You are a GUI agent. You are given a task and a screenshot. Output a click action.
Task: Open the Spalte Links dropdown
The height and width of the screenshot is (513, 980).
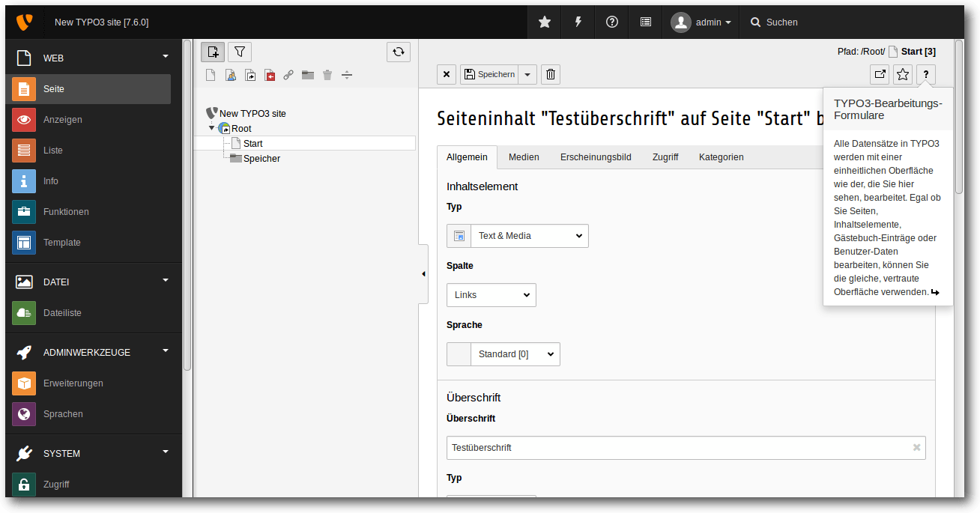coord(491,295)
